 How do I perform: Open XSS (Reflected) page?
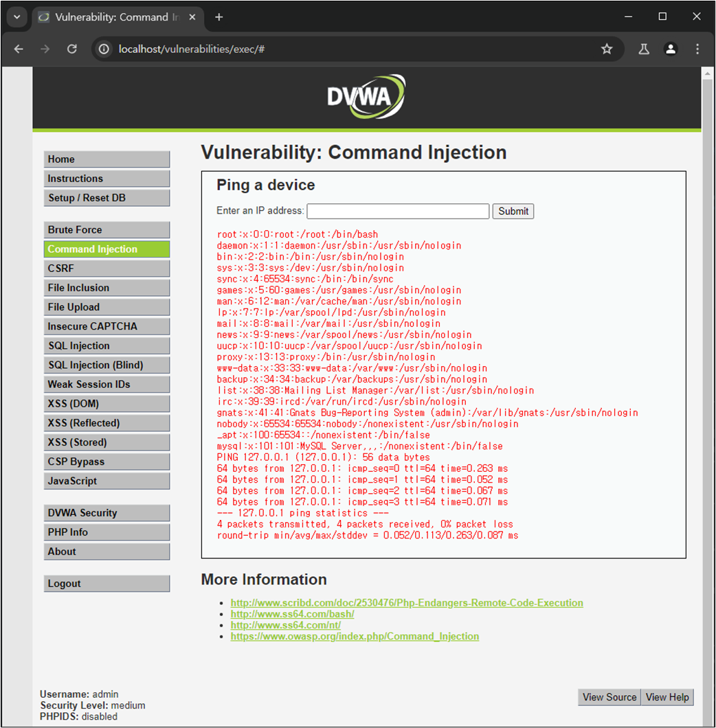point(107,423)
